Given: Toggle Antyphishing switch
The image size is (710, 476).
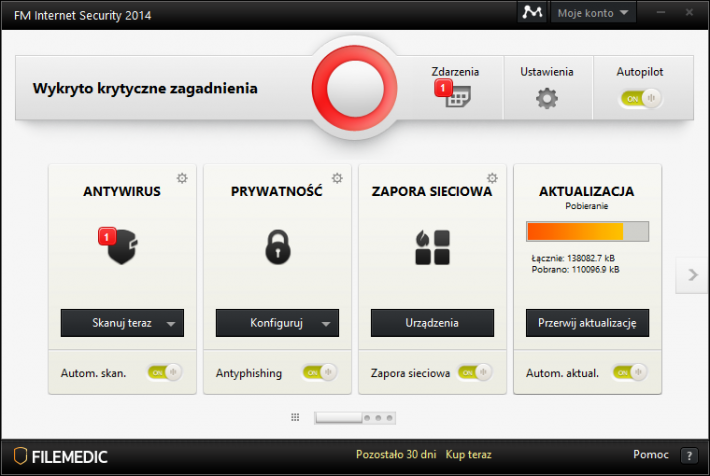Looking at the screenshot, I should (320, 372).
